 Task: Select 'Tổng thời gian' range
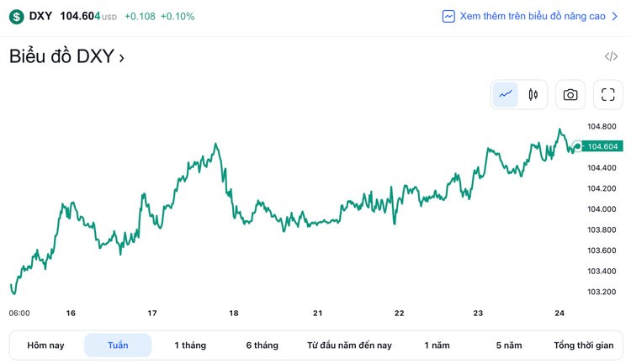tap(583, 346)
